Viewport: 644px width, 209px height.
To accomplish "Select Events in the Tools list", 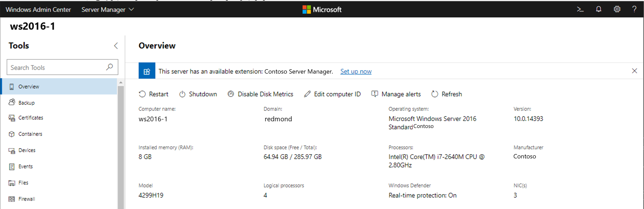I will [59, 167].
